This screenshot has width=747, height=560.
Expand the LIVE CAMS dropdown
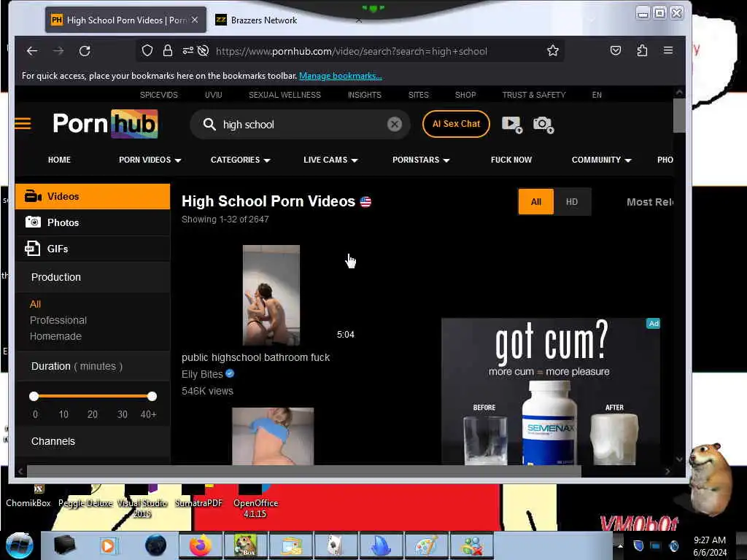click(330, 160)
